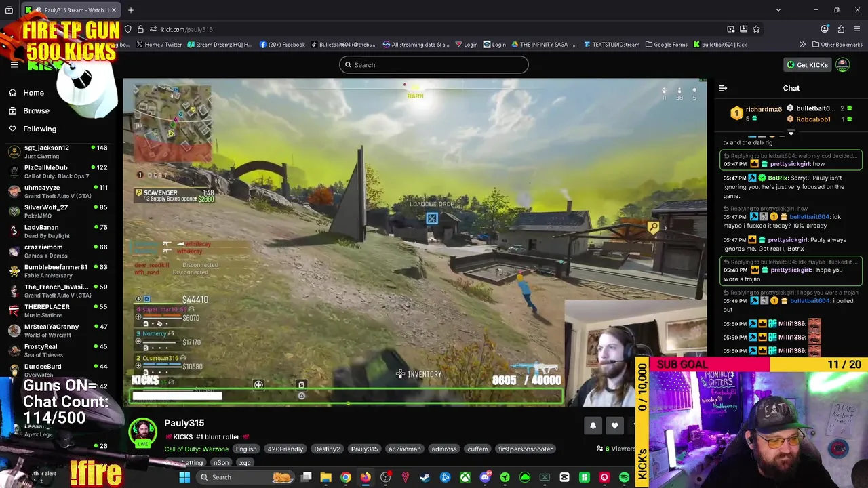868x488 pixels.
Task: Open THEREPLACER channel in sidebar
Action: coord(58,310)
